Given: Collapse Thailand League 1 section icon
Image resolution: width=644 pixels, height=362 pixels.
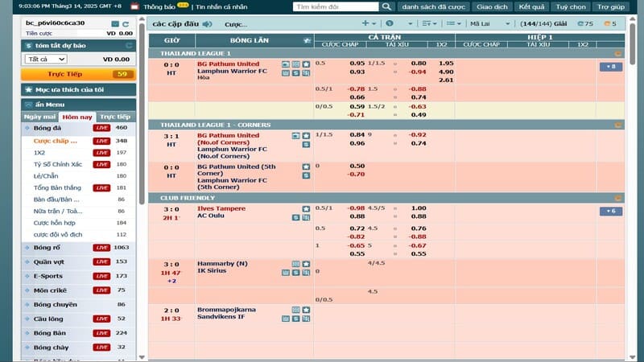Looking at the screenshot, I should (617, 54).
